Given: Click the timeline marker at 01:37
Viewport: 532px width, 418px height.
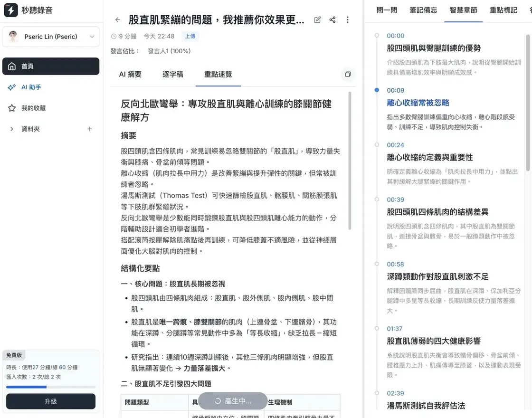Looking at the screenshot, I should pyautogui.click(x=377, y=328).
